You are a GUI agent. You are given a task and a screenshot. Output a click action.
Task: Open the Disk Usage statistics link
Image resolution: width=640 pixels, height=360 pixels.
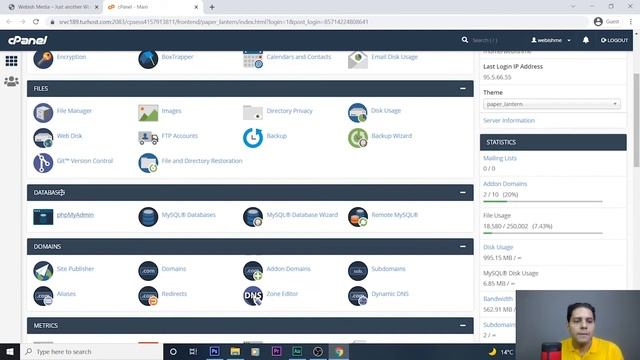(498, 247)
